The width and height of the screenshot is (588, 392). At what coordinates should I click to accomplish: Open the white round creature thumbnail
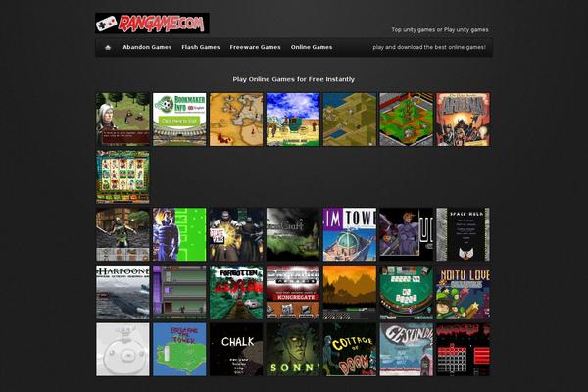123,350
